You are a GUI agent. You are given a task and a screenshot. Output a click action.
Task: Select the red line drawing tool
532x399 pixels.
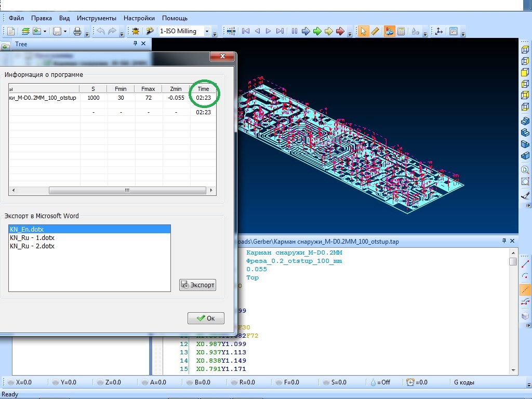pos(525,263)
